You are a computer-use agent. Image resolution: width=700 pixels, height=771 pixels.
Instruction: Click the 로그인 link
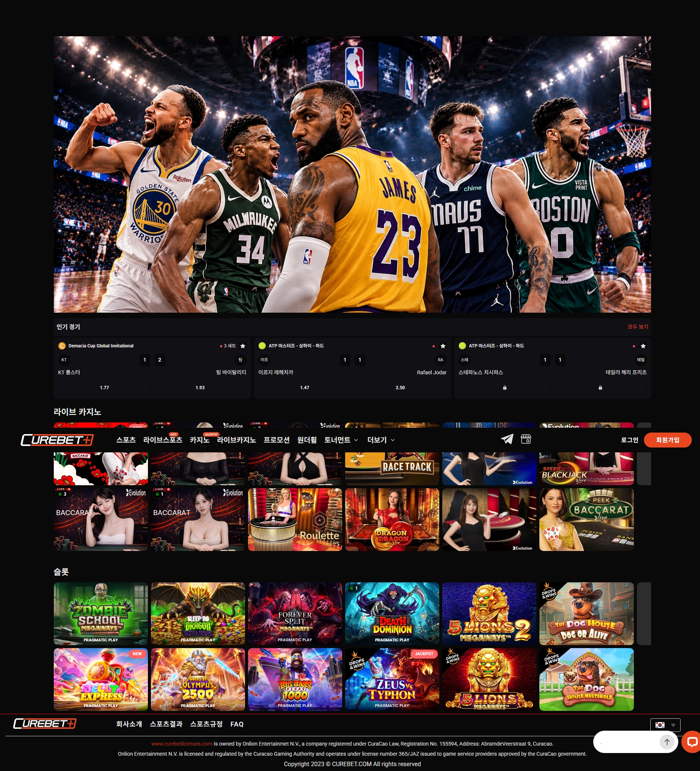(630, 440)
